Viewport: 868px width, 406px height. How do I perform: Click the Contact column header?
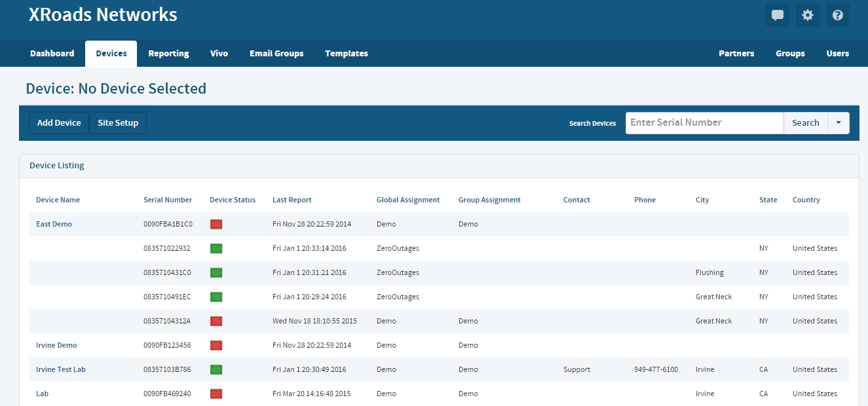576,200
